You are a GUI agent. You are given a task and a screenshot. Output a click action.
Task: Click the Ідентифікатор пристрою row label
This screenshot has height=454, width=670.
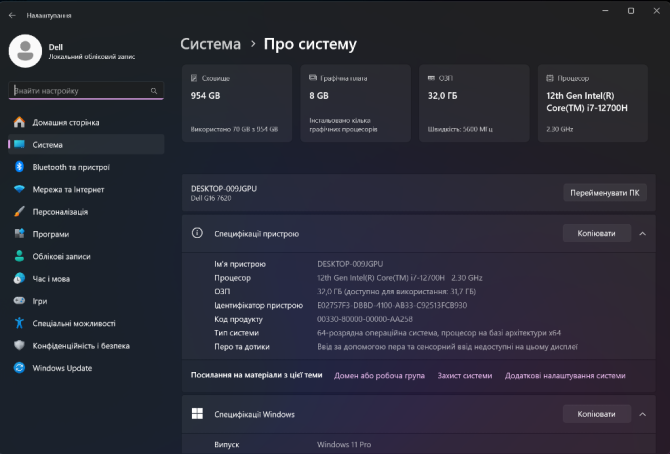259,305
